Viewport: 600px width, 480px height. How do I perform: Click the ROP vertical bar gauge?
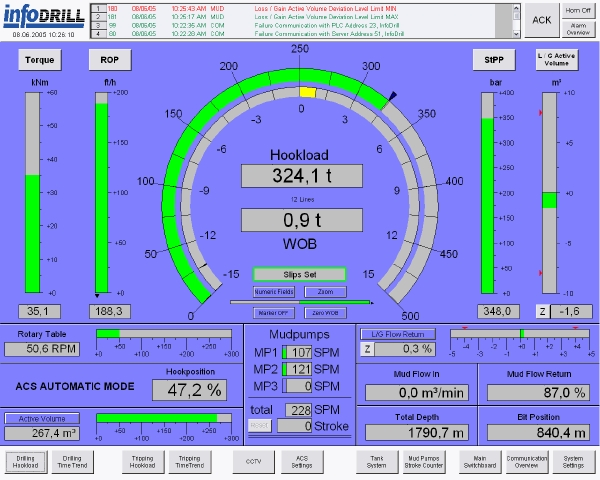coord(102,193)
